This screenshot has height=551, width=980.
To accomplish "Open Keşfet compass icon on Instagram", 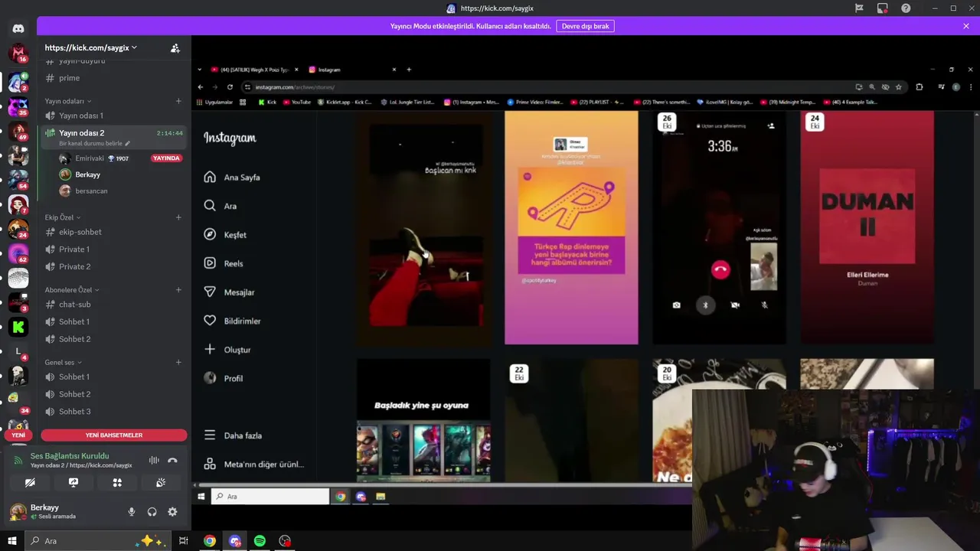I will (x=210, y=234).
